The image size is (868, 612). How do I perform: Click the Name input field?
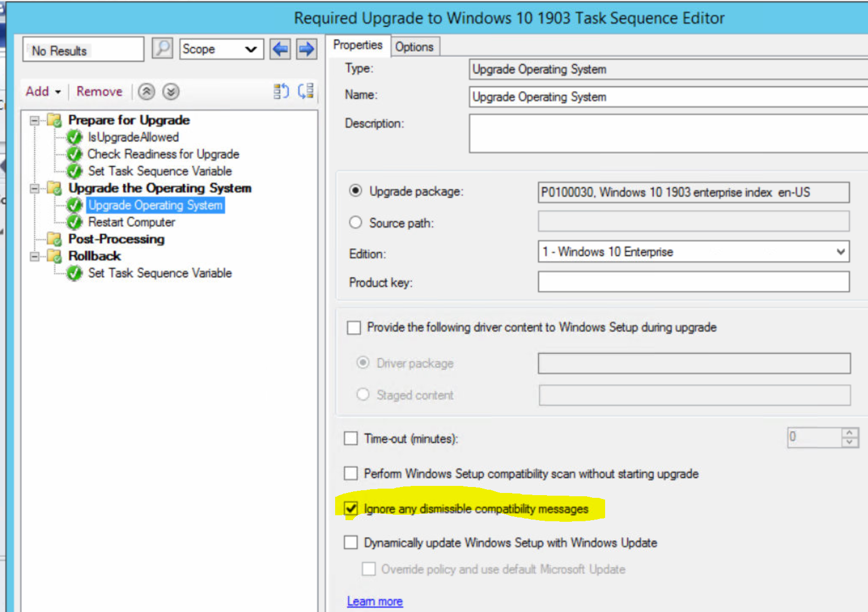click(668, 97)
